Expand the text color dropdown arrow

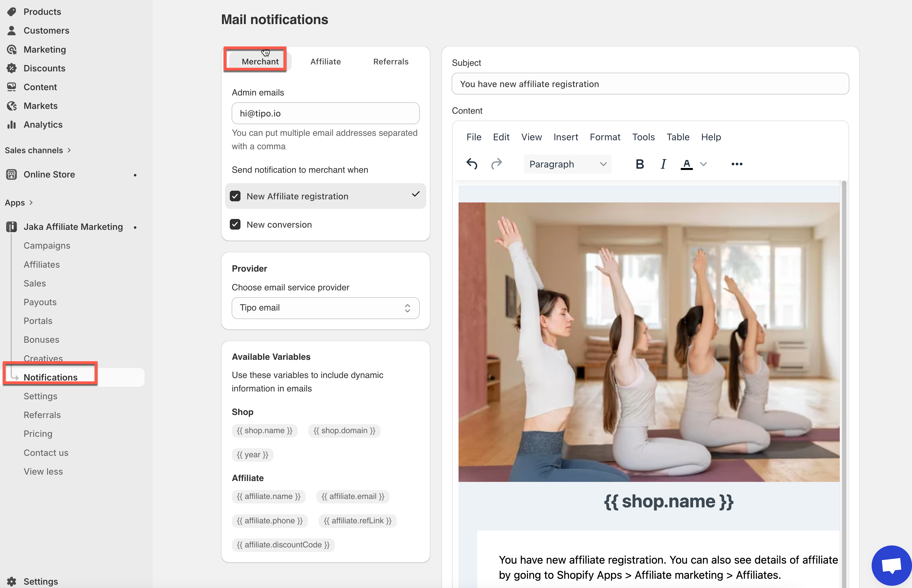point(703,164)
